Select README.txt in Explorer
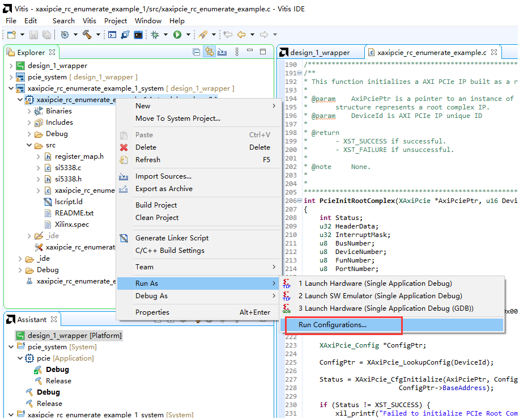Screen dimensions: 532x419 pyautogui.click(x=74, y=213)
